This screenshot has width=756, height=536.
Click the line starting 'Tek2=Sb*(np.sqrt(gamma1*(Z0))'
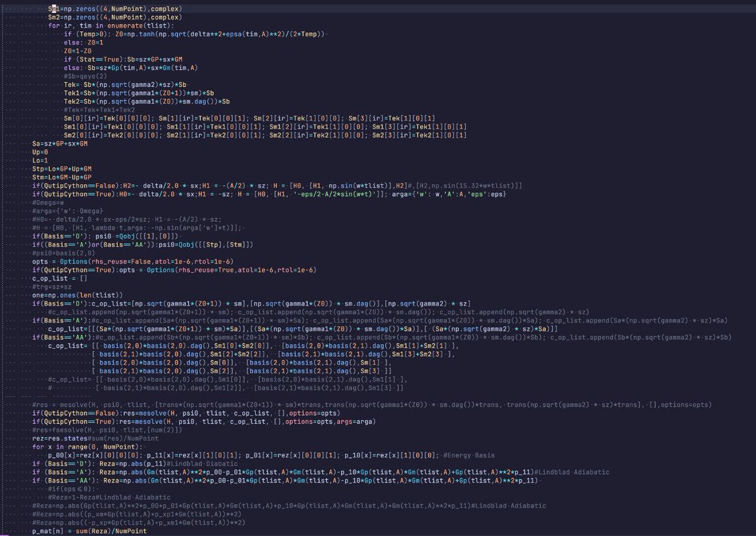(x=146, y=102)
